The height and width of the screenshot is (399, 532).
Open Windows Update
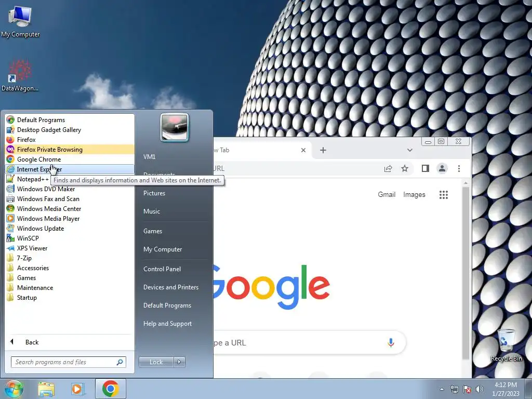pos(70,229)
